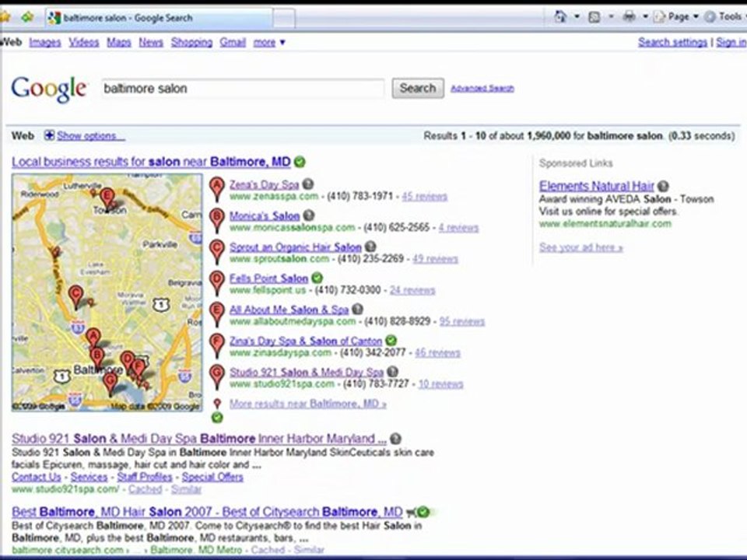
Task: Click green check after Best Baltimore Citysearch result
Action: point(423,513)
